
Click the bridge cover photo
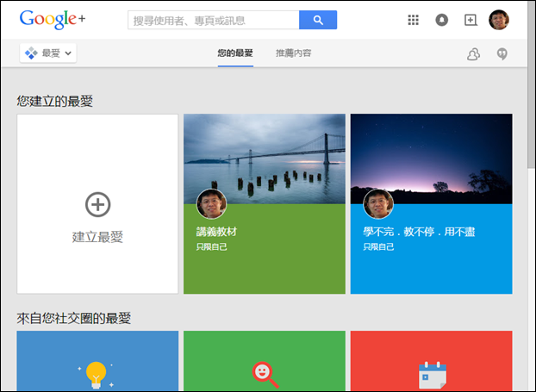[x=265, y=159]
